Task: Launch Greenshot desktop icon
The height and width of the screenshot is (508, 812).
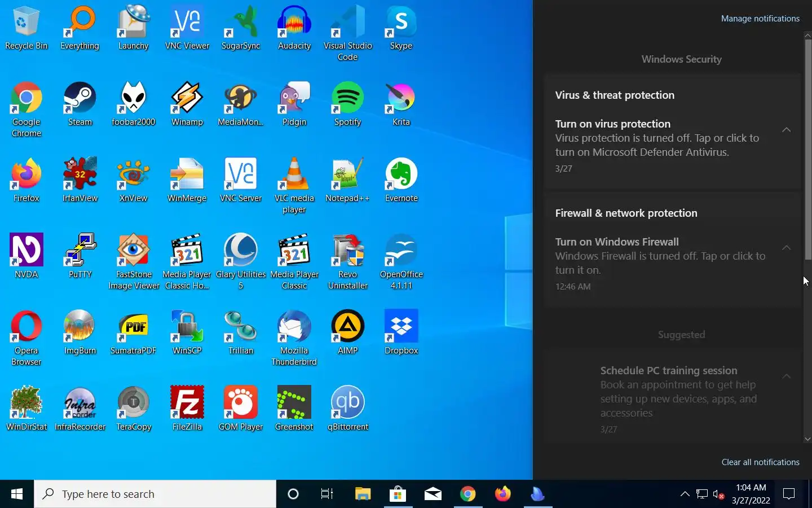Action: point(294,409)
